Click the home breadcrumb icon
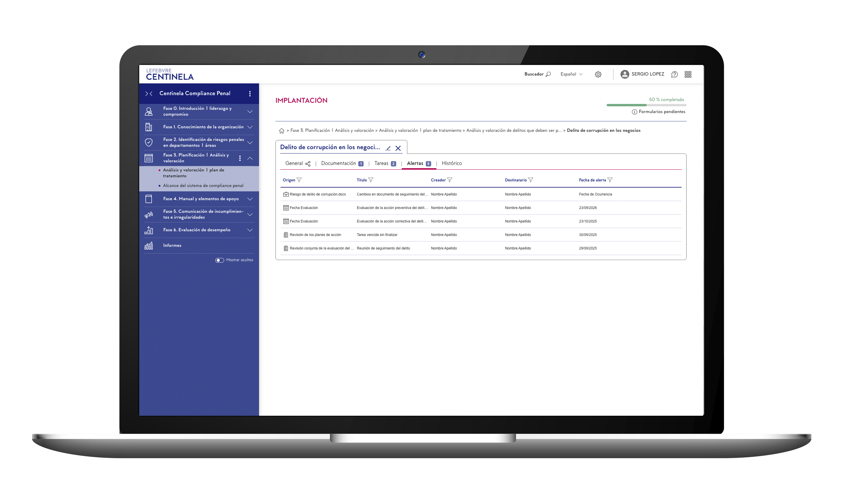The width and height of the screenshot is (844, 504). pyautogui.click(x=281, y=131)
